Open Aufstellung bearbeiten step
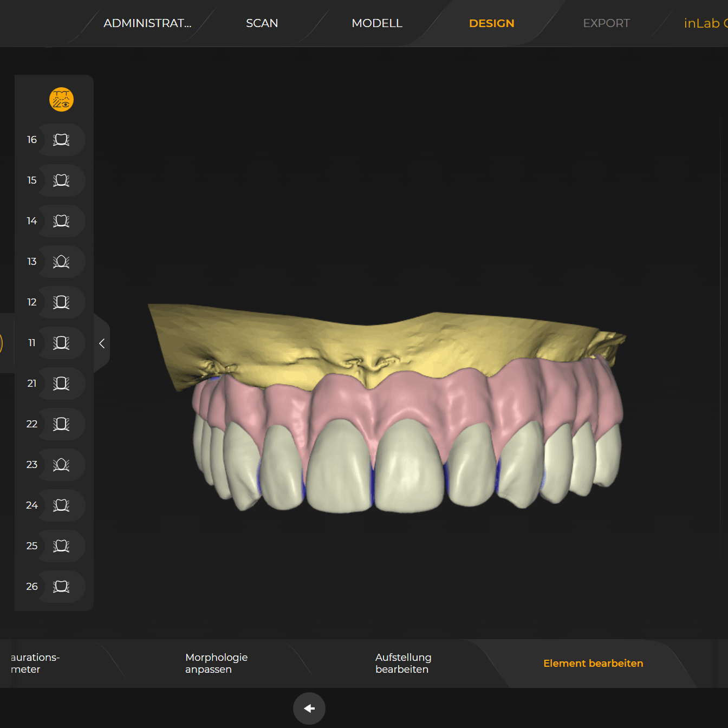Image resolution: width=728 pixels, height=728 pixels. 403,663
